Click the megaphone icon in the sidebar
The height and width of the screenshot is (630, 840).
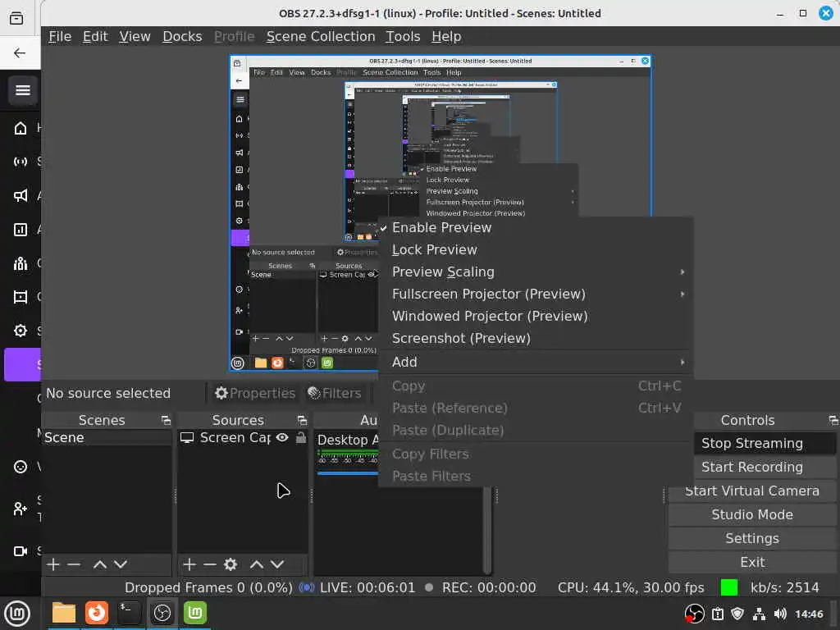point(21,195)
